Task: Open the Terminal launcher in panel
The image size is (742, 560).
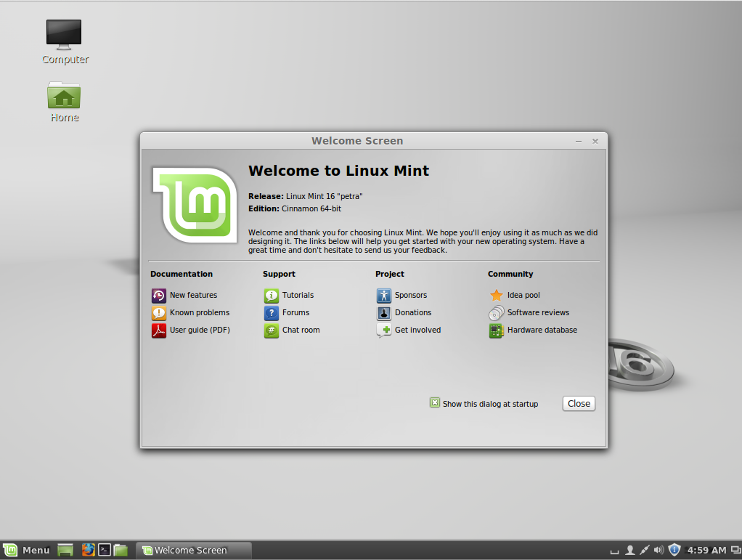Action: (x=104, y=550)
